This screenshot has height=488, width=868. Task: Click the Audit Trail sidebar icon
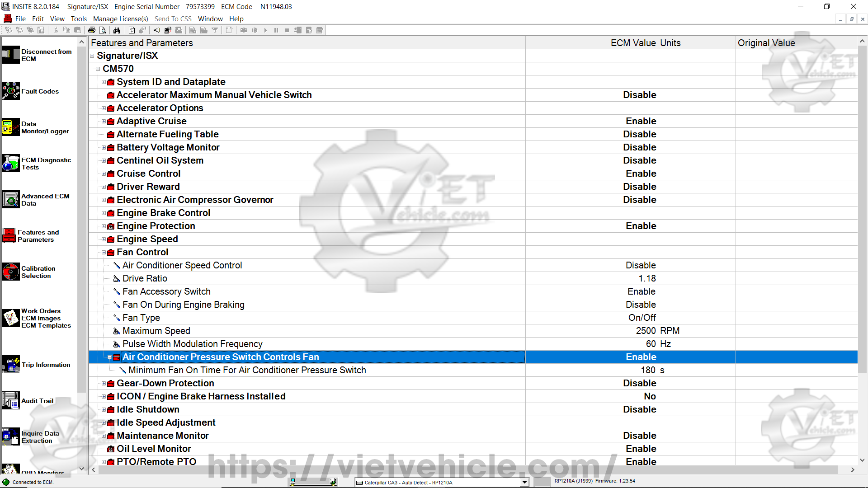click(x=11, y=400)
